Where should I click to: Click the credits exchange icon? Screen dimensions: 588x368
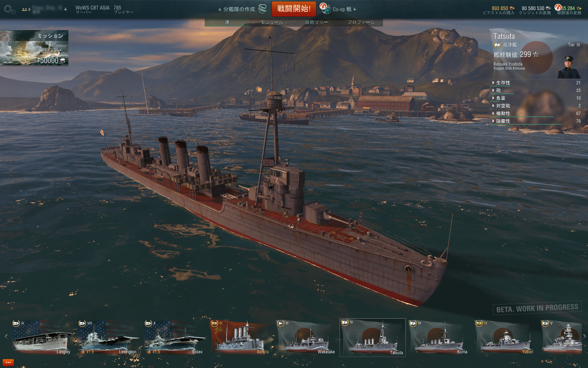[548, 8]
